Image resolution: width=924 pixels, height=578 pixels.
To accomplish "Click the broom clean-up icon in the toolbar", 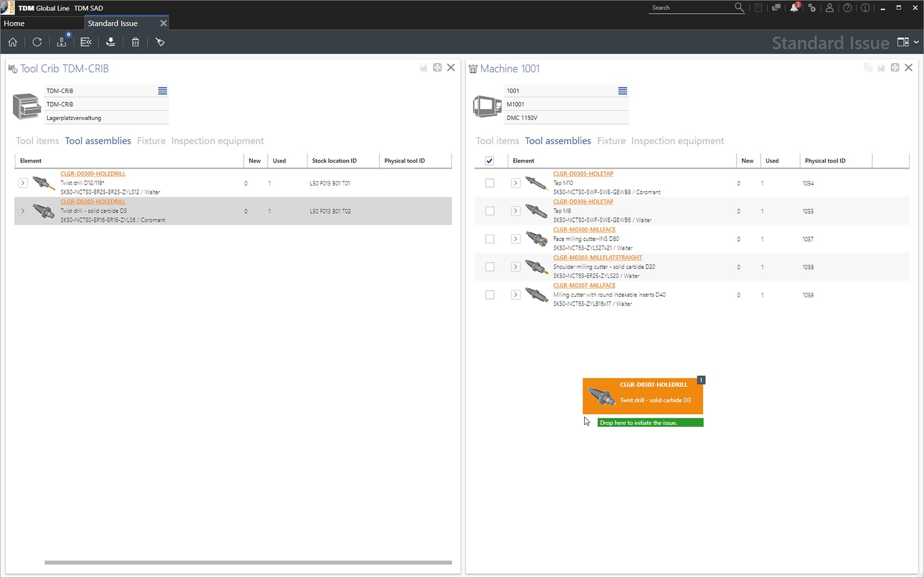I will [x=160, y=42].
